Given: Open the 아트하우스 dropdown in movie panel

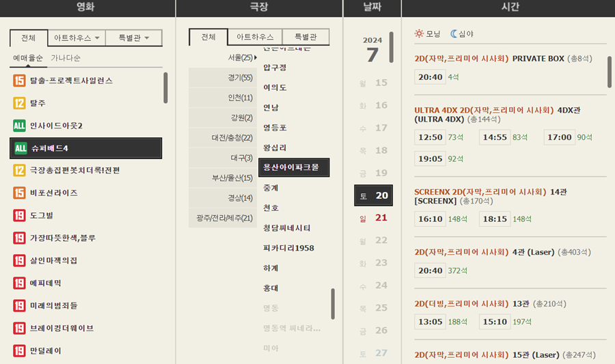Looking at the screenshot, I should coord(77,38).
